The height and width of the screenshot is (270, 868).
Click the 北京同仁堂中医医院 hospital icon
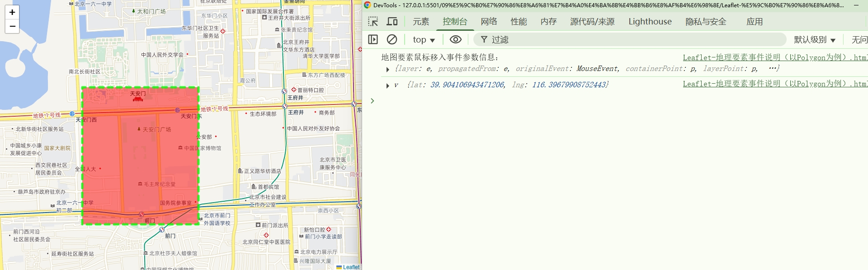(x=266, y=235)
